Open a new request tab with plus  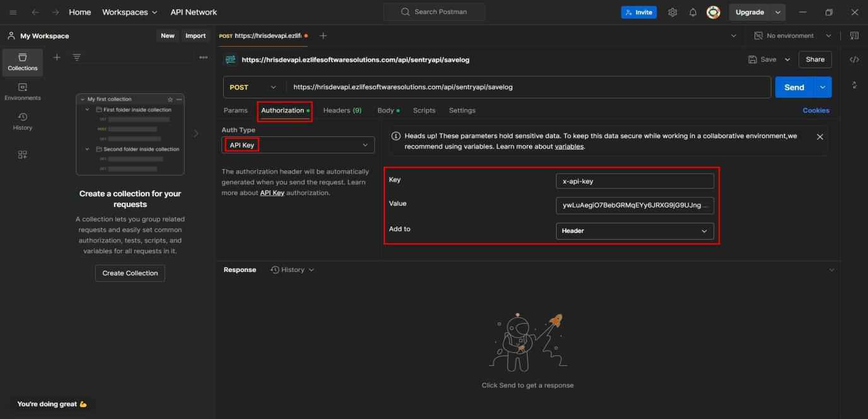coord(323,36)
